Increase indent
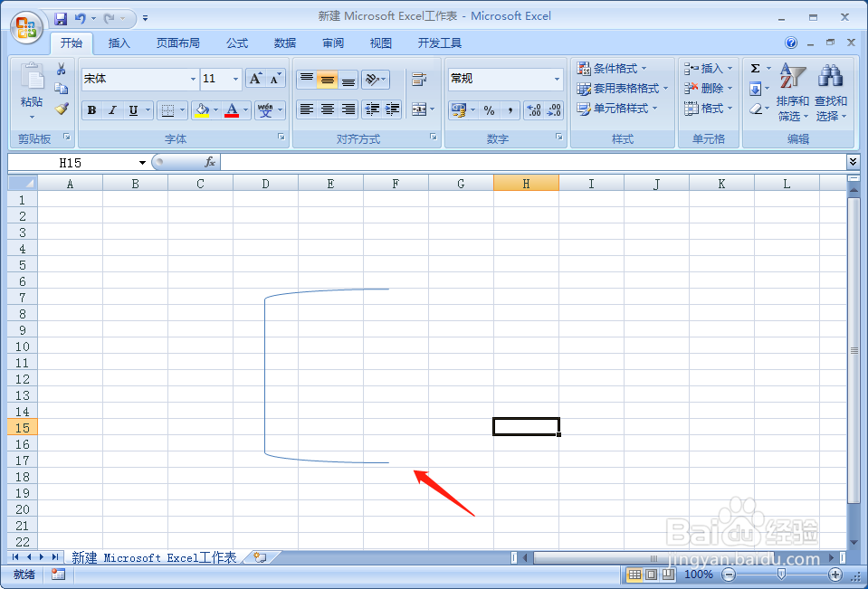 pos(393,109)
